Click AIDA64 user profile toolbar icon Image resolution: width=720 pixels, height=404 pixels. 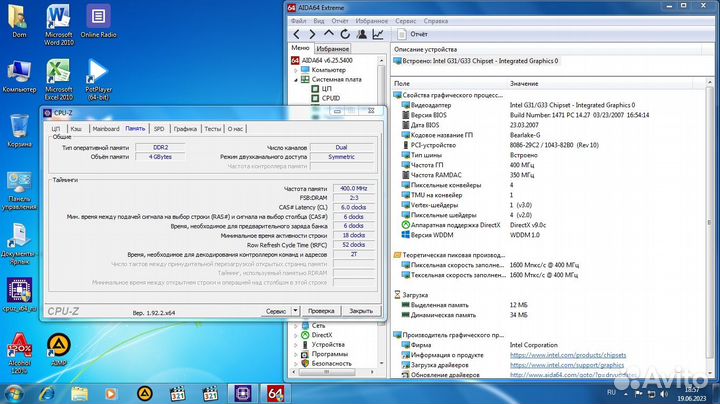pos(361,34)
